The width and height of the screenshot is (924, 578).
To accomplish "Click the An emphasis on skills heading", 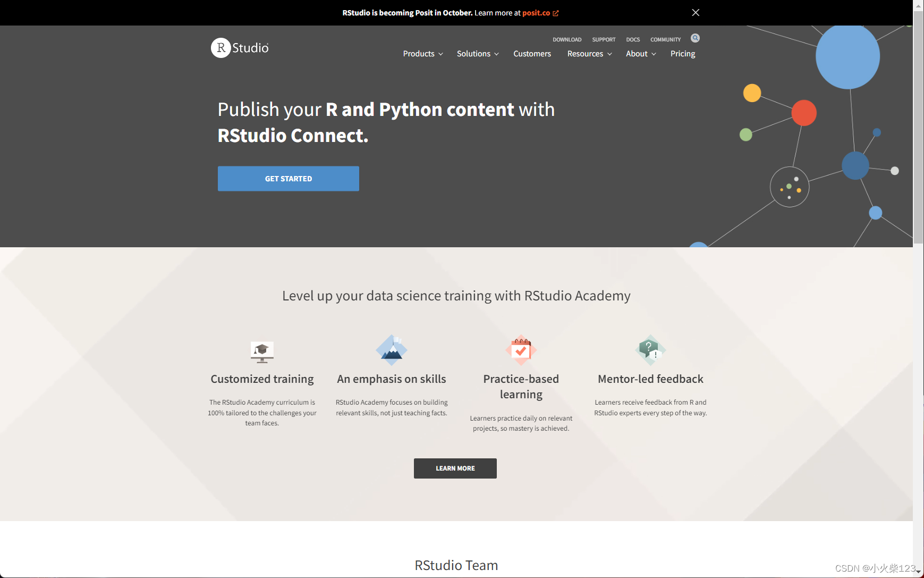I will [392, 379].
